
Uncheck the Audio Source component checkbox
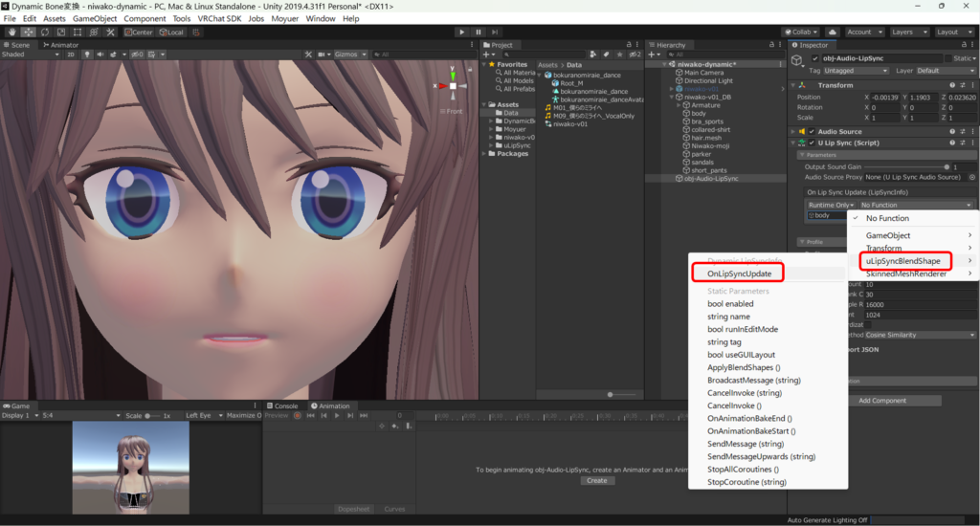pyautogui.click(x=813, y=132)
